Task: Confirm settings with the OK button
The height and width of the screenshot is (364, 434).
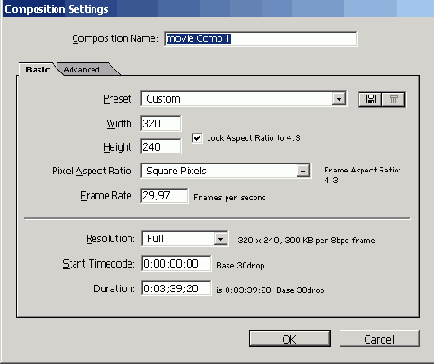Action: tap(290, 339)
